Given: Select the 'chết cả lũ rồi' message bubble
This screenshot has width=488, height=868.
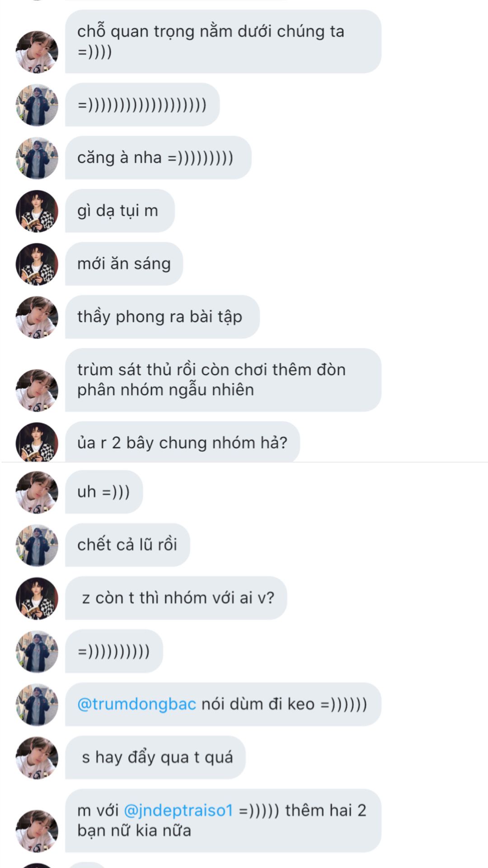Looking at the screenshot, I should point(127,545).
